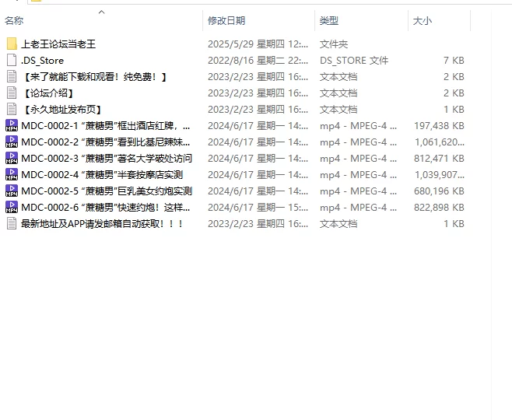512x420 pixels.
Task: Click the MP4 icon of MDC-0002-6
Action: 12,207
